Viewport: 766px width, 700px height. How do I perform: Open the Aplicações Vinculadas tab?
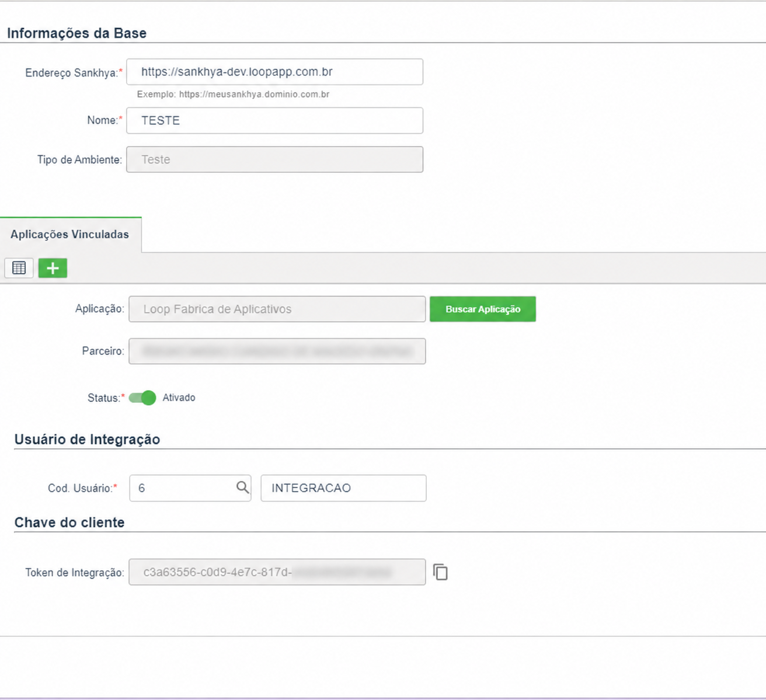(70, 234)
